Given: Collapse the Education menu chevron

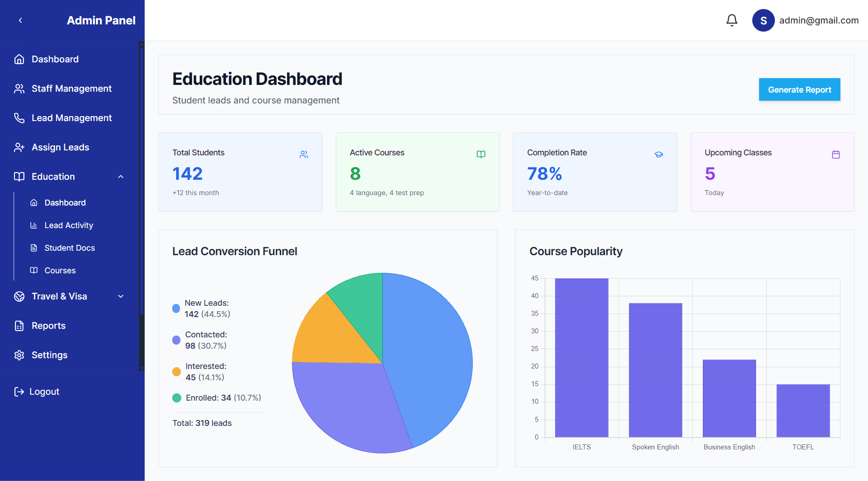Looking at the screenshot, I should pos(121,177).
